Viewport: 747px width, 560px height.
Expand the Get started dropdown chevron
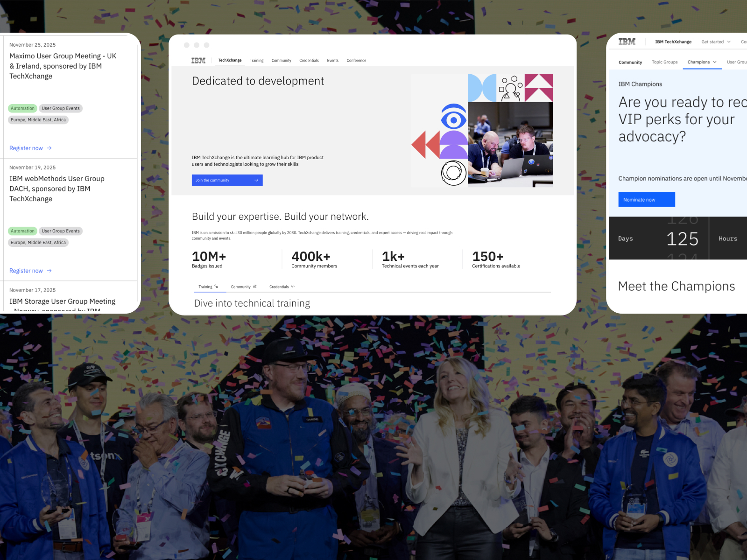click(x=729, y=42)
